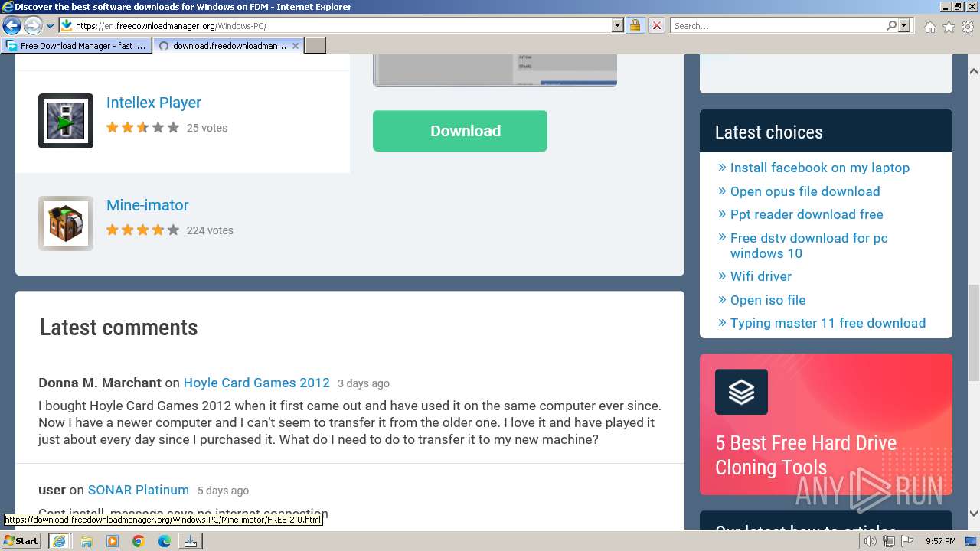980x551 pixels.
Task: Click the browser Forward arrow button
Action: pyautogui.click(x=33, y=25)
